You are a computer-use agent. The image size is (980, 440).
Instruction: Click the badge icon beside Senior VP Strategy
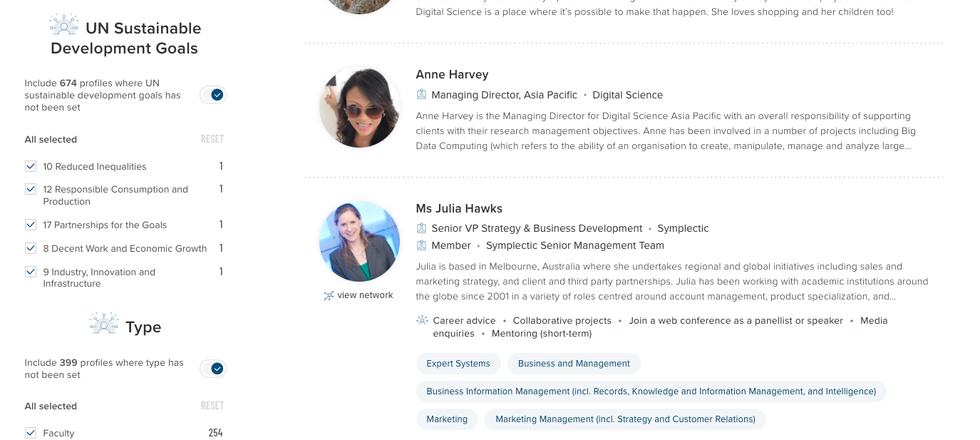point(421,228)
